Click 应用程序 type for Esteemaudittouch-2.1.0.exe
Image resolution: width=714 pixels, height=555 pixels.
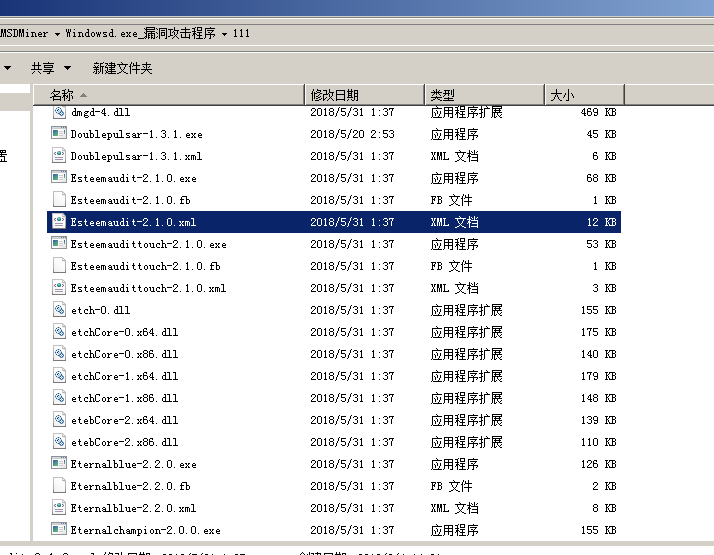click(x=454, y=244)
